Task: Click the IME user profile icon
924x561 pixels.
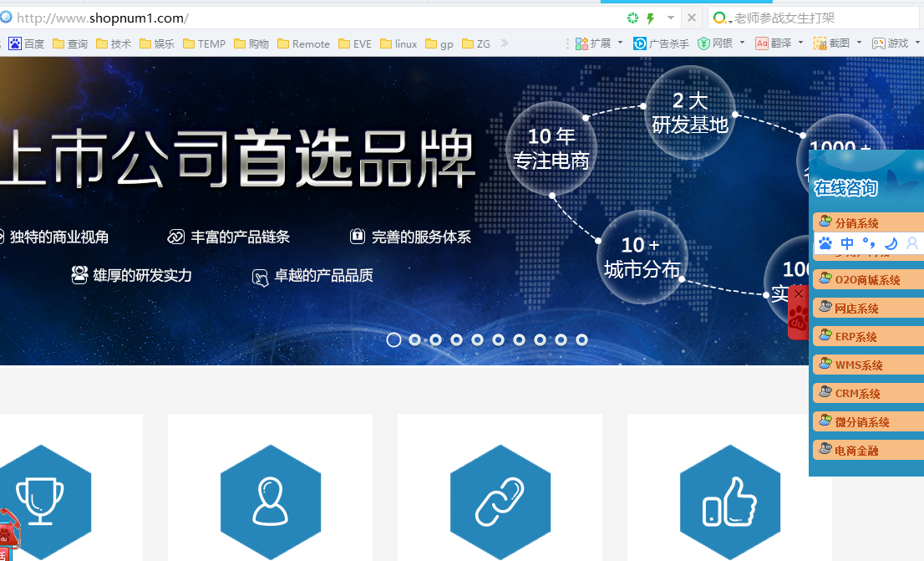Action: [x=912, y=243]
